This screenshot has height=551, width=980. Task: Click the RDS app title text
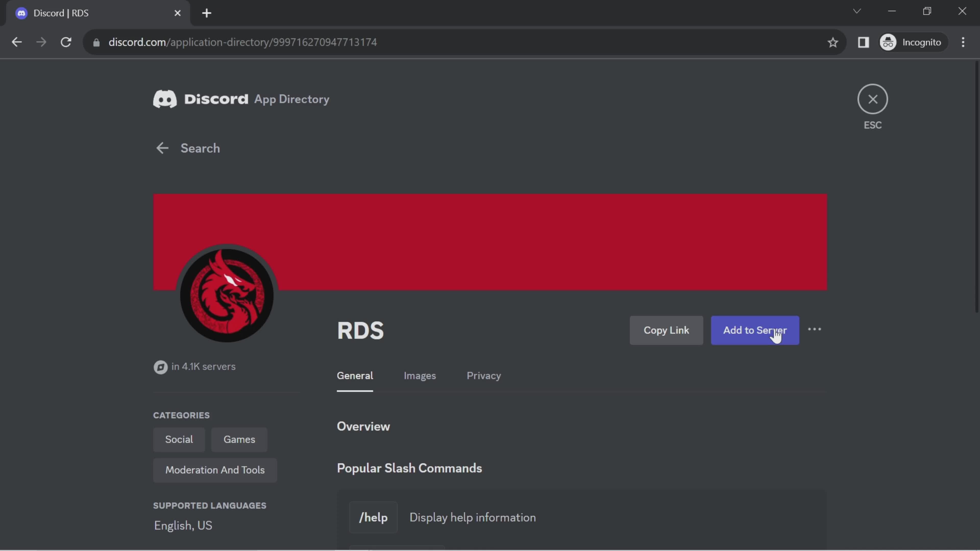point(360,330)
